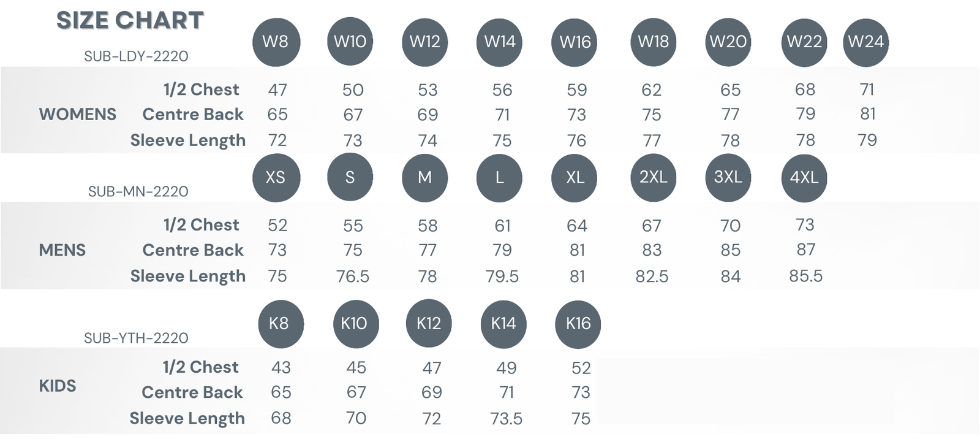
Task: Click the W8 size circle
Action: tap(276, 42)
